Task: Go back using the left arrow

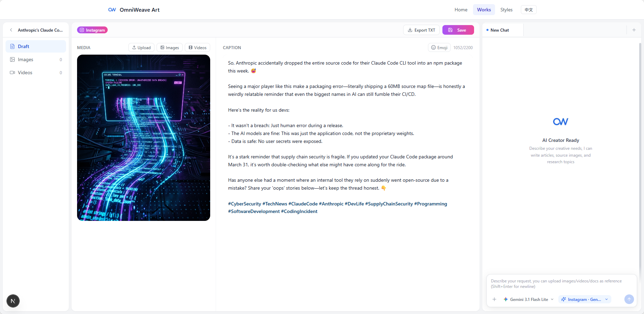Action: [11, 30]
